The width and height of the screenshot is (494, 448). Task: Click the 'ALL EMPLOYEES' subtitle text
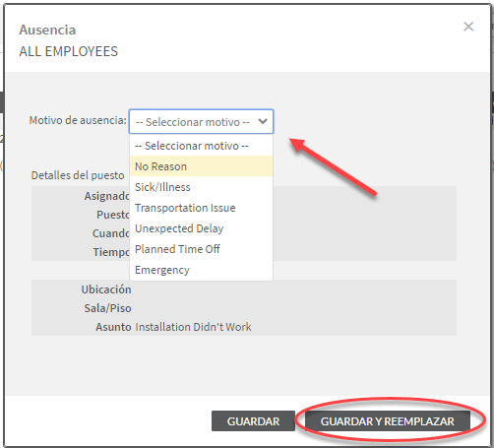pos(69,51)
